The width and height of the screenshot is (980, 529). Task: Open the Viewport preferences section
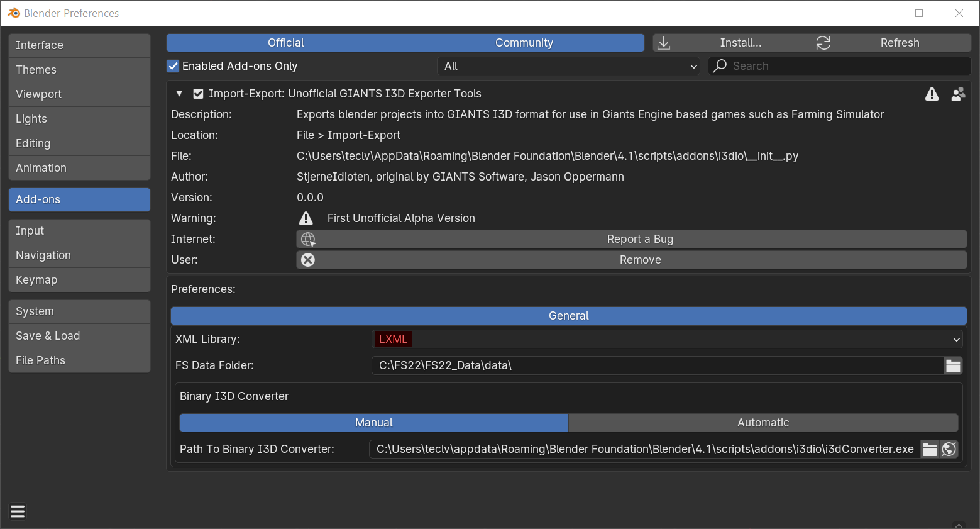(79, 94)
